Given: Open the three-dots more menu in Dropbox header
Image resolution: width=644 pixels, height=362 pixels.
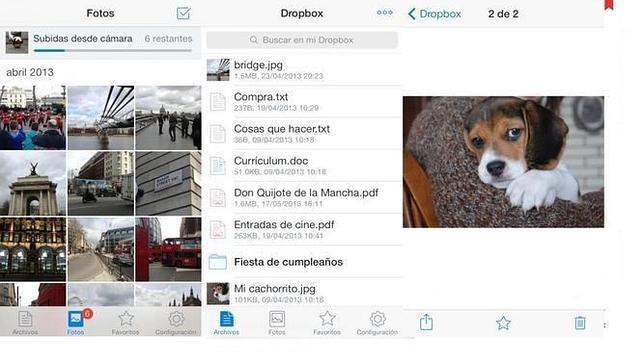Looking at the screenshot, I should point(384,13).
